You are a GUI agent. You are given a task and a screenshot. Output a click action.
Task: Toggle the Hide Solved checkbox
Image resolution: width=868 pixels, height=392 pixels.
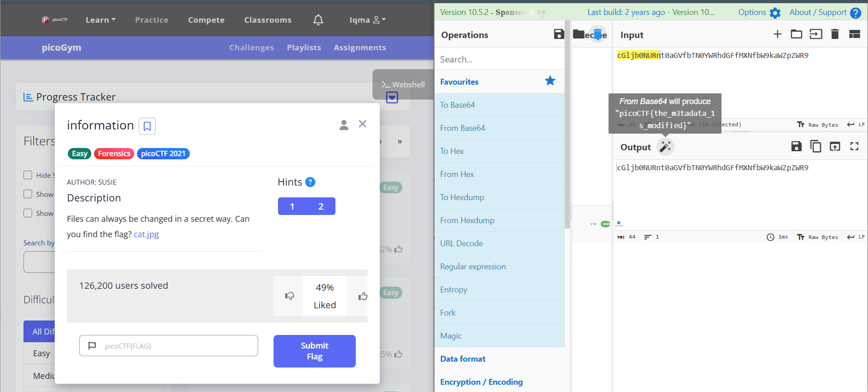28,175
